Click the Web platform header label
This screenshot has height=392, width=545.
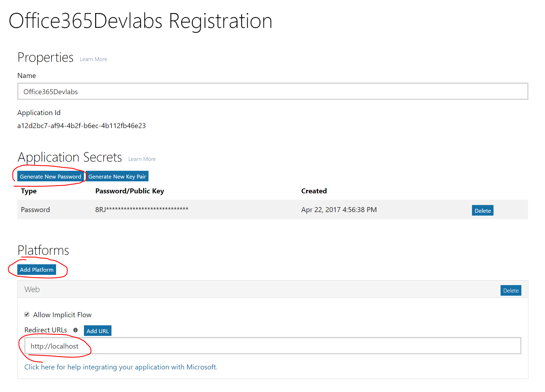32,289
